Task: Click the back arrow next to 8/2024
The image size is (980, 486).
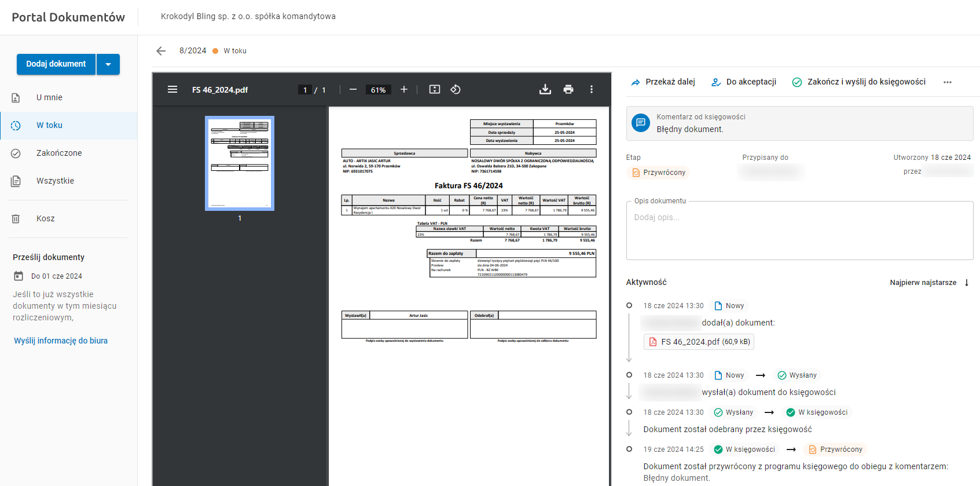Action: [x=161, y=51]
